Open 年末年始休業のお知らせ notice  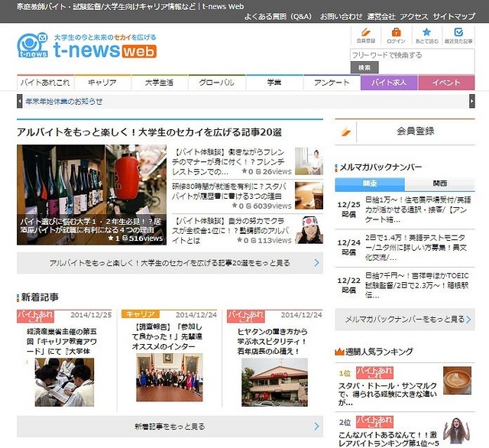[64, 102]
